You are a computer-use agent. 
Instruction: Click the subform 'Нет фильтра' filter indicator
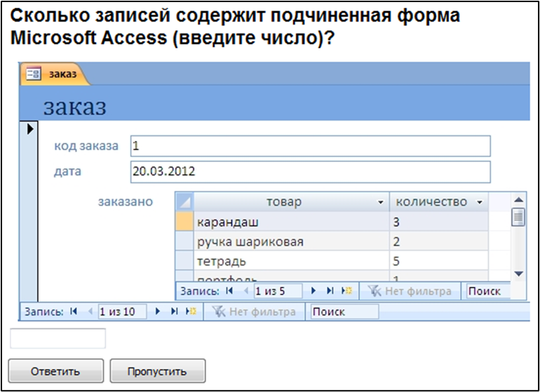[410, 291]
